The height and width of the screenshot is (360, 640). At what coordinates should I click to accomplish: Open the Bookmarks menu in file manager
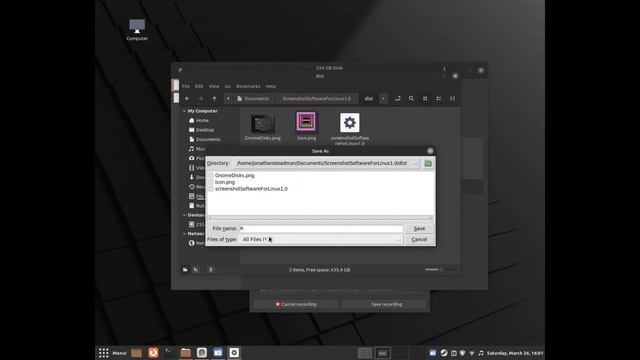click(x=248, y=86)
